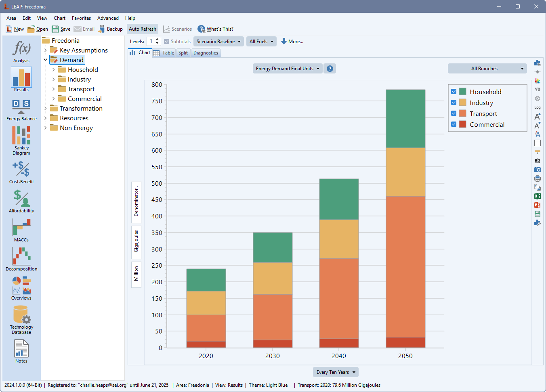Open the Scenario: Baseline dropdown
Viewport: 546px width, 392px height.
(x=218, y=42)
